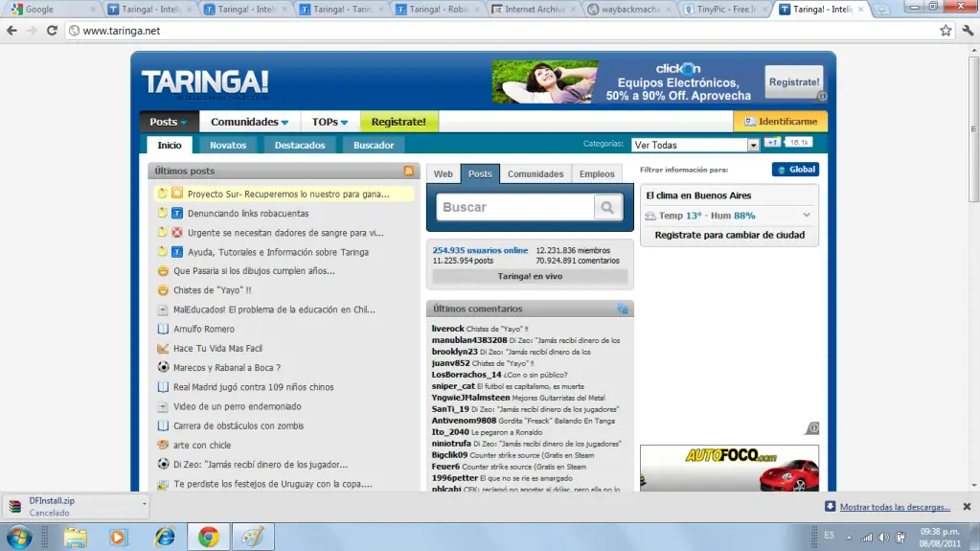
Task: Click the volume speaker tray icon
Action: [x=883, y=538]
